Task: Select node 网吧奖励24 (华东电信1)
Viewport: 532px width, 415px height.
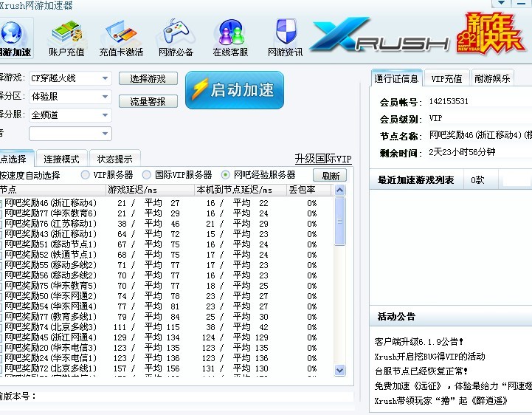Action: (x=50, y=358)
